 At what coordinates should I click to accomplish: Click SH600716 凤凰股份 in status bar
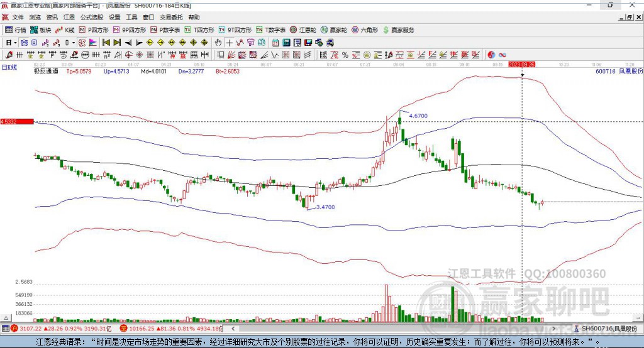tap(606, 329)
